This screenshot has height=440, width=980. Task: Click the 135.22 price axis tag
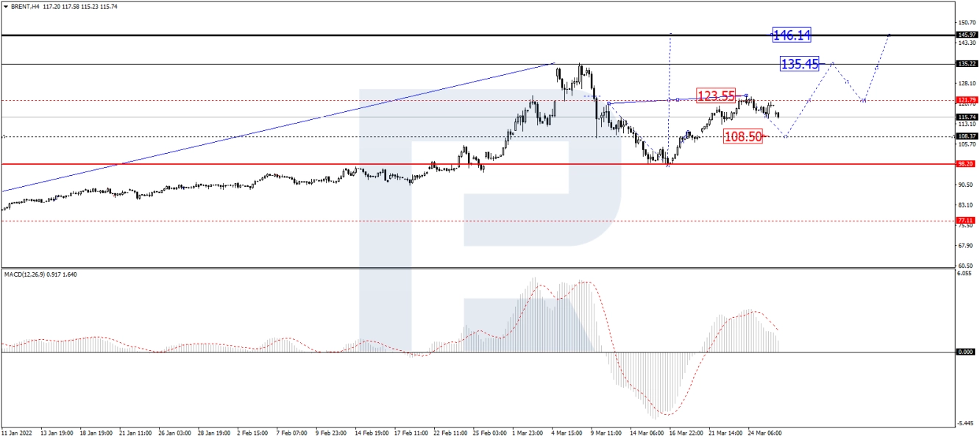coord(966,64)
